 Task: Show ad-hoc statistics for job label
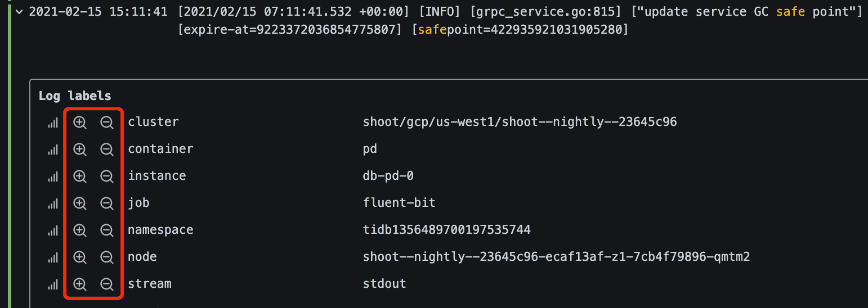(53, 204)
